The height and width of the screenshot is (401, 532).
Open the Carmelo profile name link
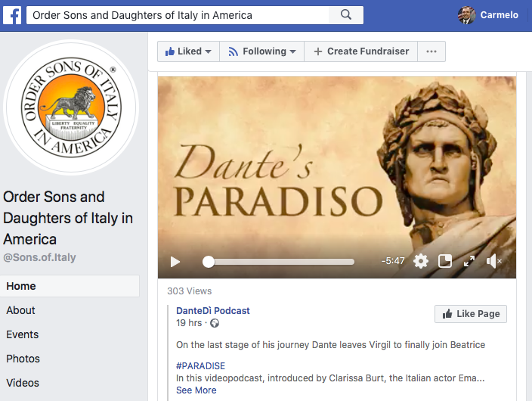[499, 15]
